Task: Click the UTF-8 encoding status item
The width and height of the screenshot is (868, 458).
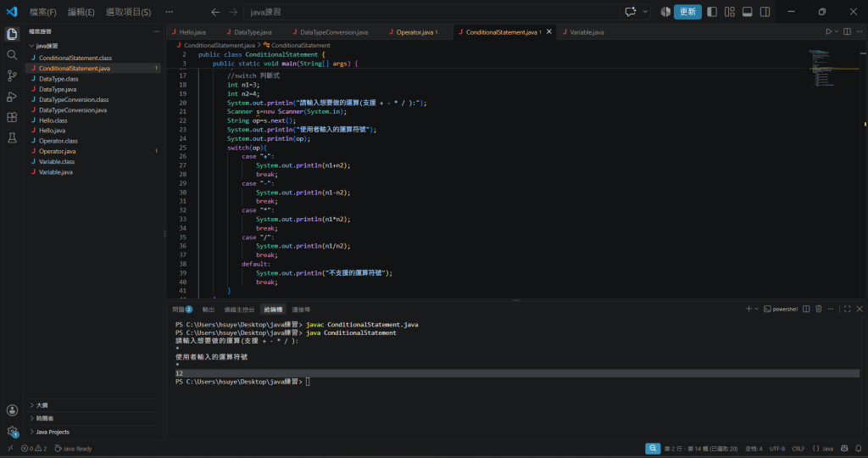Action: tap(776, 449)
